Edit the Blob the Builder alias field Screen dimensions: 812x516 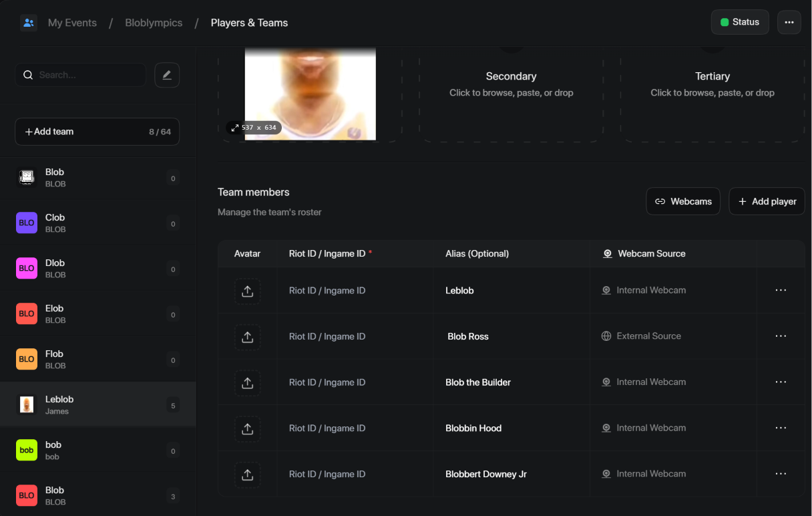coord(512,382)
